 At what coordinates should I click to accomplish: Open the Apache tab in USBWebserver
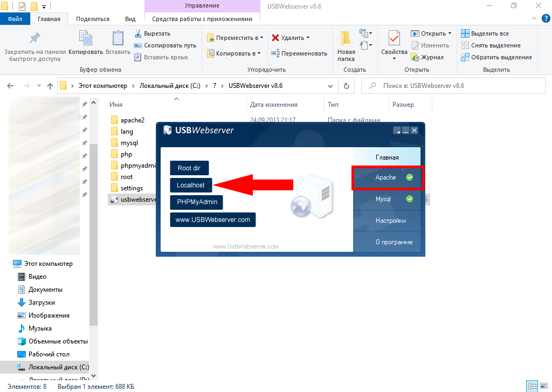[387, 177]
